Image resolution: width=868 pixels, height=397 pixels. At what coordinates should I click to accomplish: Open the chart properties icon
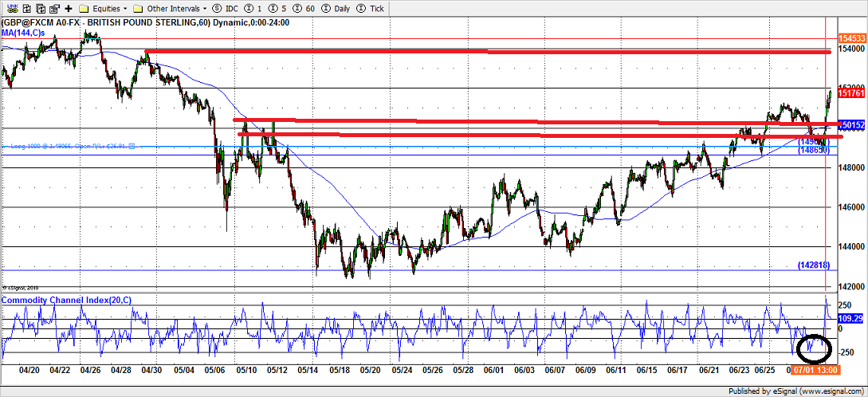[x=53, y=8]
